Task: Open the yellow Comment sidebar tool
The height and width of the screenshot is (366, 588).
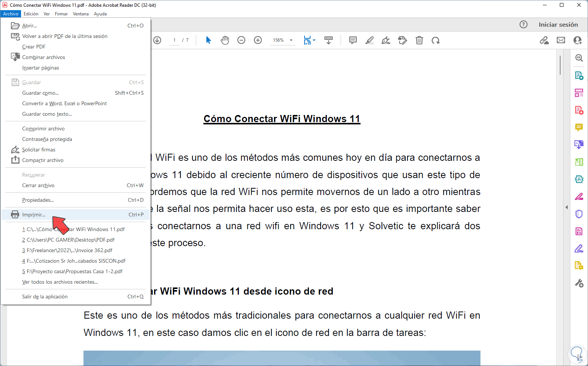Action: pos(579,127)
